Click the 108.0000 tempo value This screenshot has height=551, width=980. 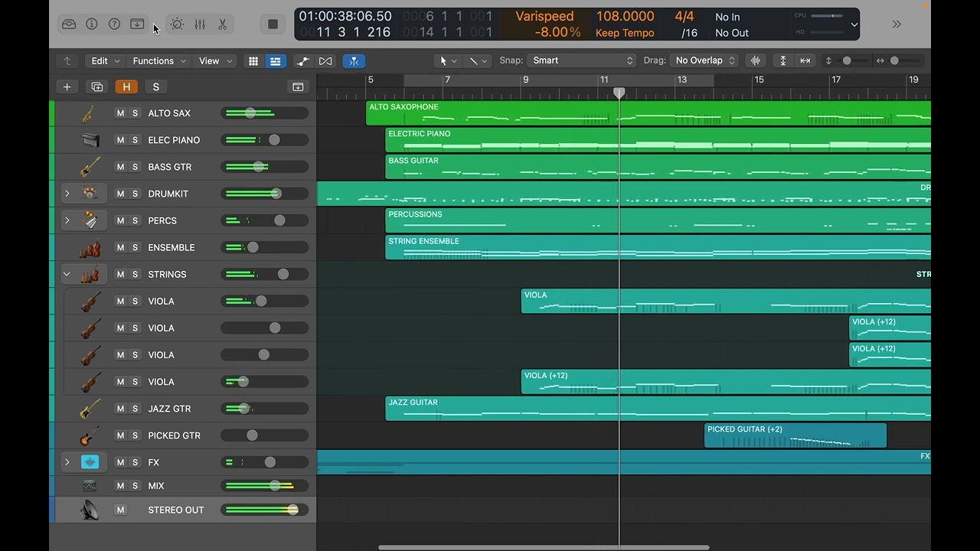(x=625, y=16)
